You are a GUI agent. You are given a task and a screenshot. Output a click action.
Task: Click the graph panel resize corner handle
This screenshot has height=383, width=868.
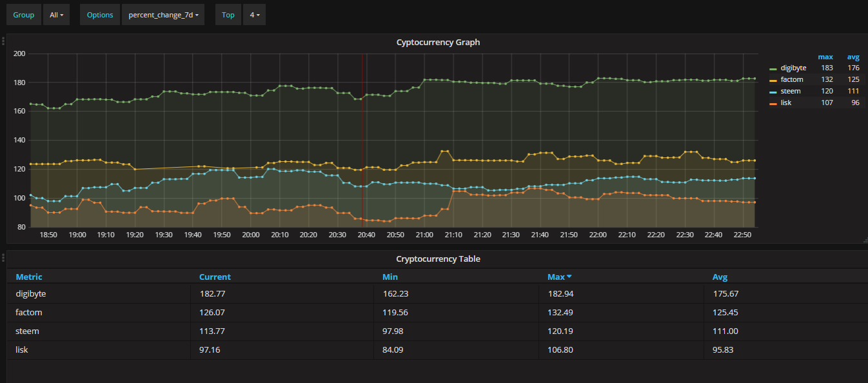(x=865, y=241)
